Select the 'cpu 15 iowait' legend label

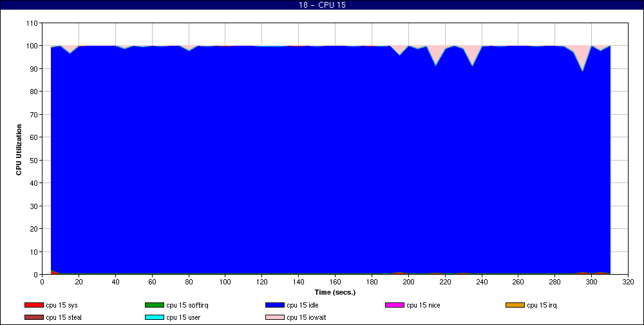tap(307, 318)
